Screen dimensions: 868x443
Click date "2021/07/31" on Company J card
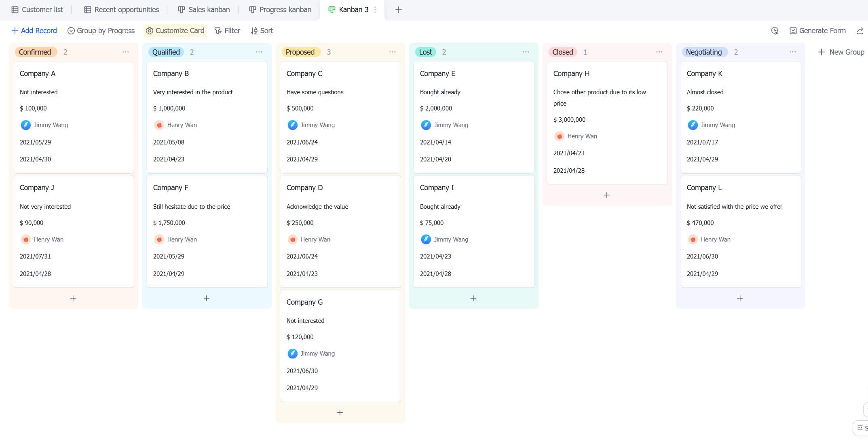click(x=35, y=256)
